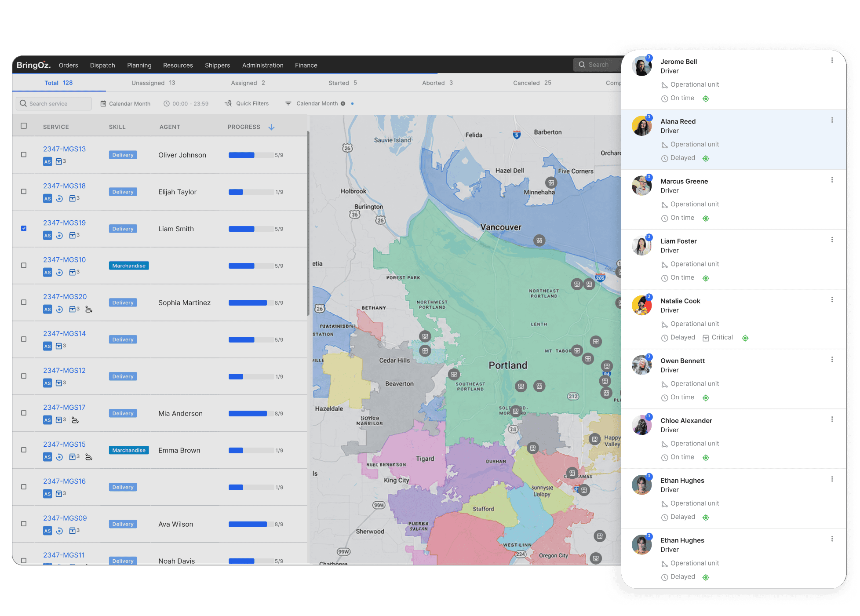This screenshot has height=616, width=860.
Task: Check the box for service 2347-MGS14
Action: click(x=24, y=339)
